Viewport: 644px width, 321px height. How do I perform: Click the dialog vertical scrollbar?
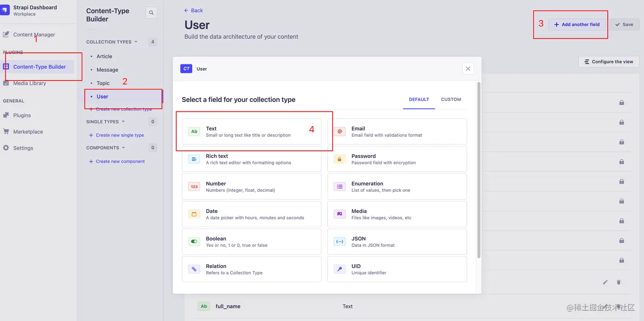[x=479, y=170]
